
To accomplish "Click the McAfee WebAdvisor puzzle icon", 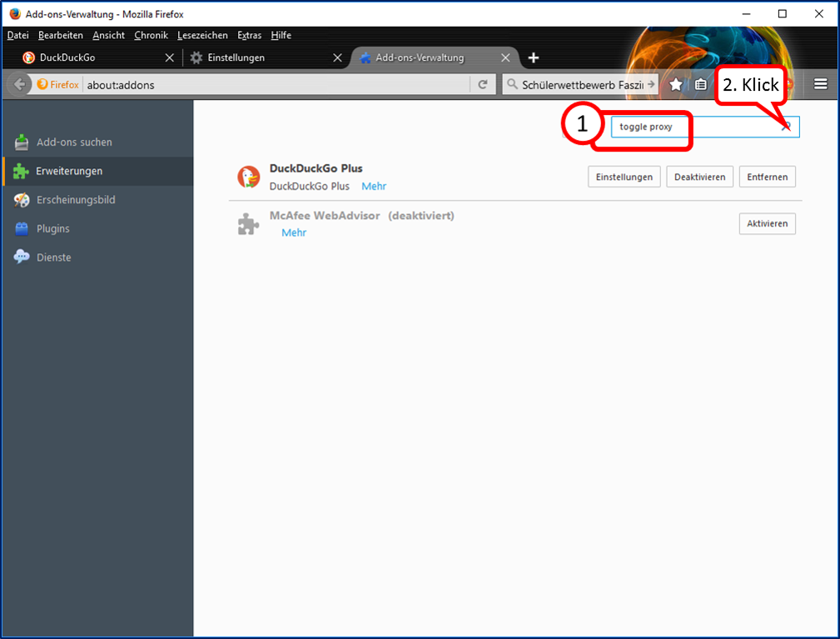I will pos(249,224).
